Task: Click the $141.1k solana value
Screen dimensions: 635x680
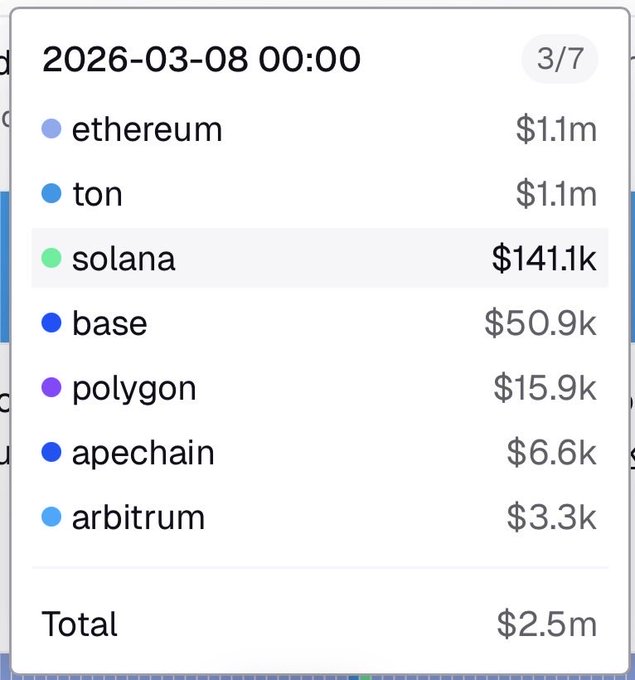Action: click(544, 259)
